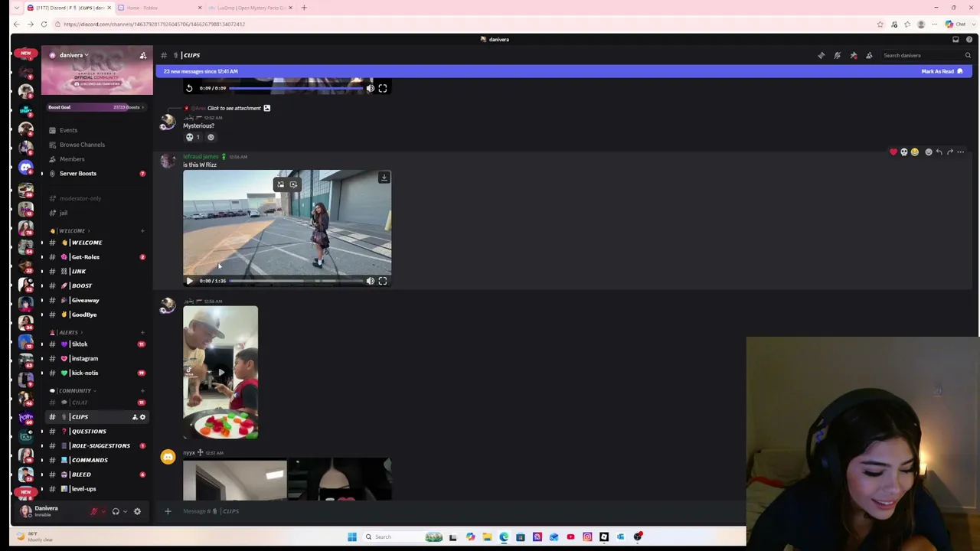The height and width of the screenshot is (551, 980).
Task: Add a channel to ALERTS category
Action: coord(142,332)
